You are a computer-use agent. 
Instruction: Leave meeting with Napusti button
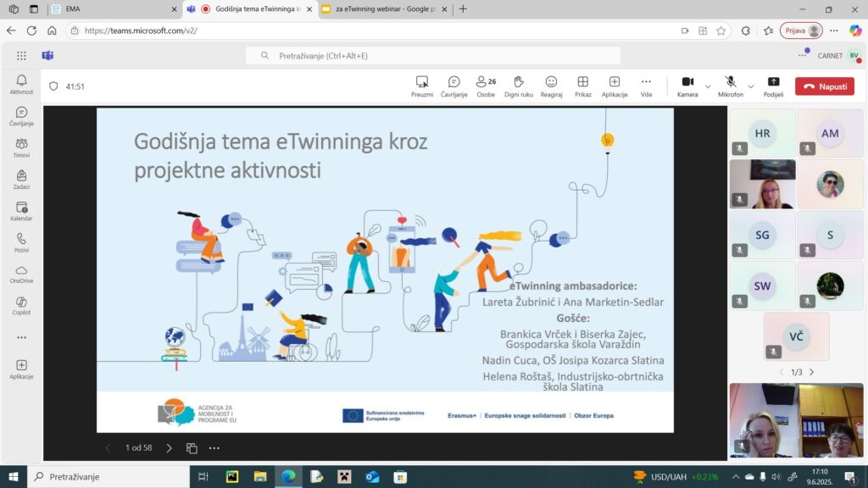click(825, 86)
